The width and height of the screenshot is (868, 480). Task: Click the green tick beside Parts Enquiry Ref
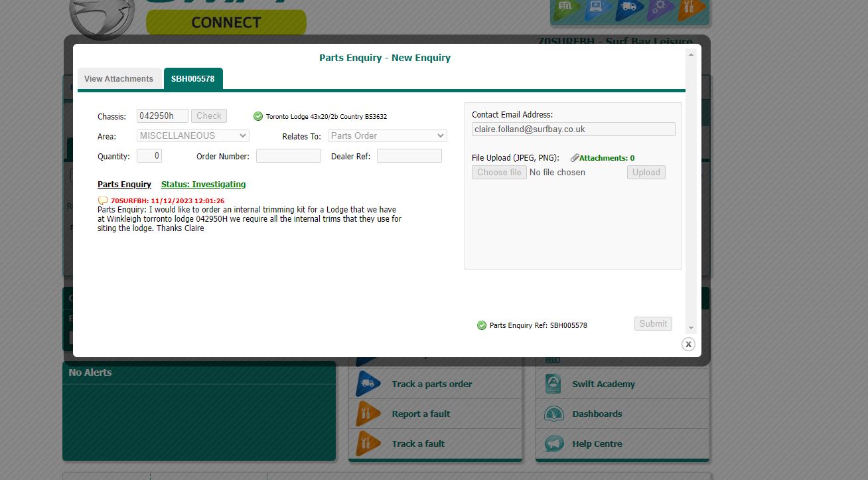click(x=482, y=325)
